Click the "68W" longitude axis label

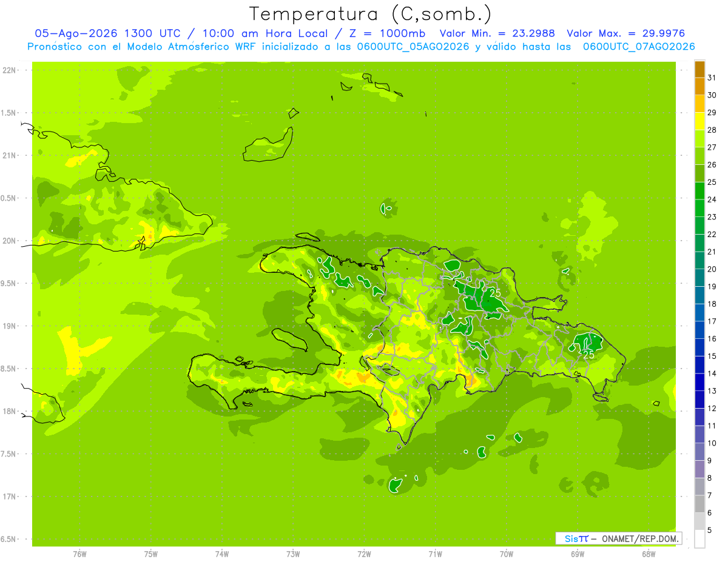(649, 554)
